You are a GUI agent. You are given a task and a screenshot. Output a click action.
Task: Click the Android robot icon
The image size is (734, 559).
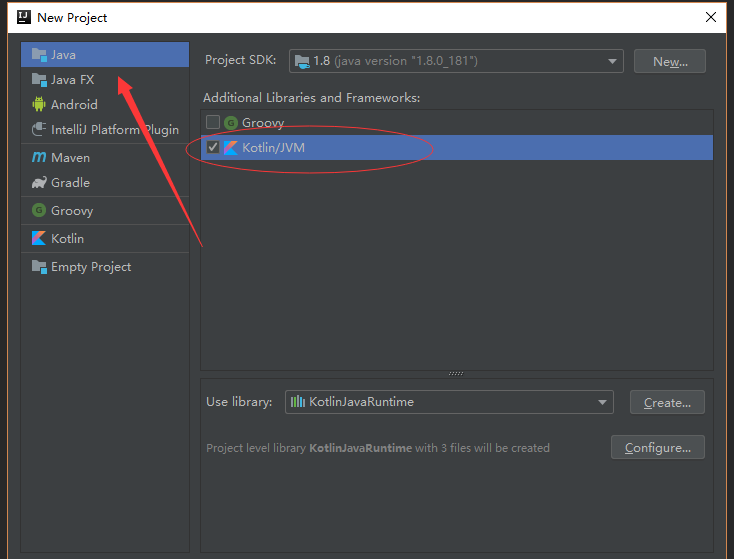(39, 104)
